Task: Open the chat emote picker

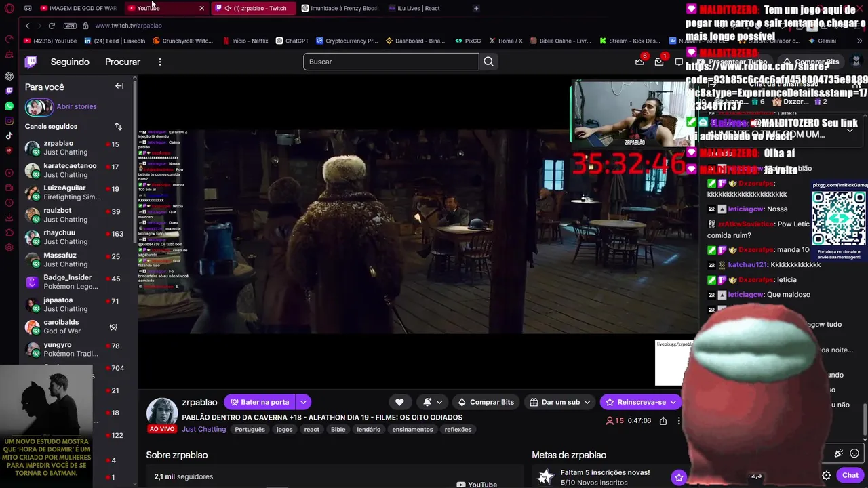Action: coord(854,453)
